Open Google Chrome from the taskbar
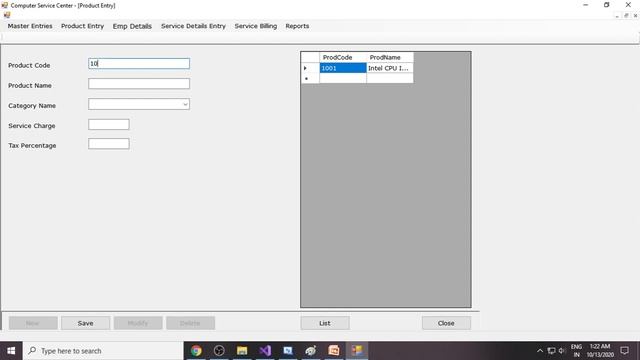 click(196, 351)
